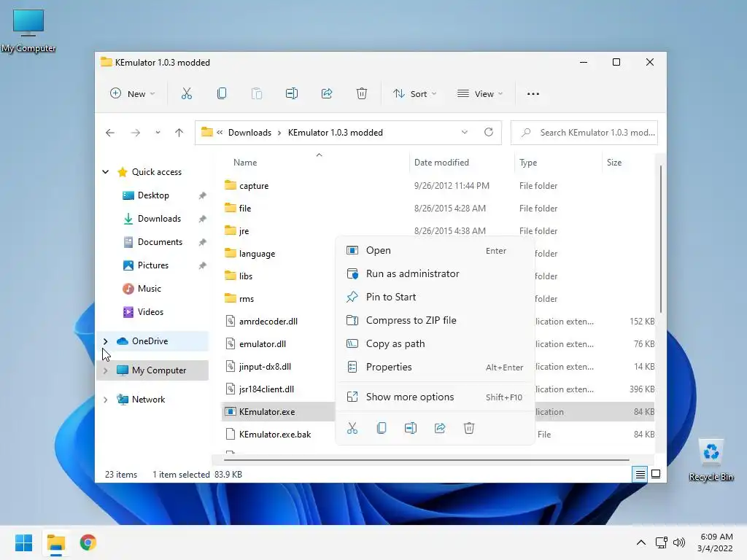This screenshot has height=560, width=747.
Task: Go back with the Back arrow
Action: (110, 133)
